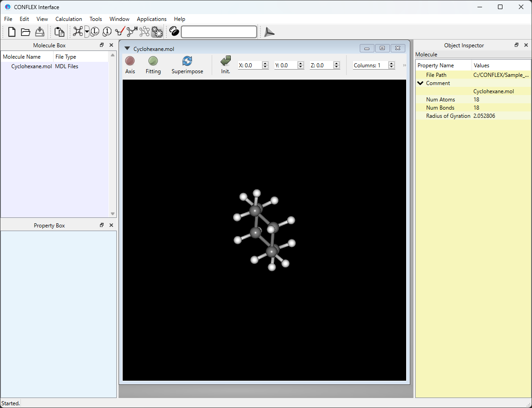
Task: Select the add hydrogen tool
Action: click(131, 32)
